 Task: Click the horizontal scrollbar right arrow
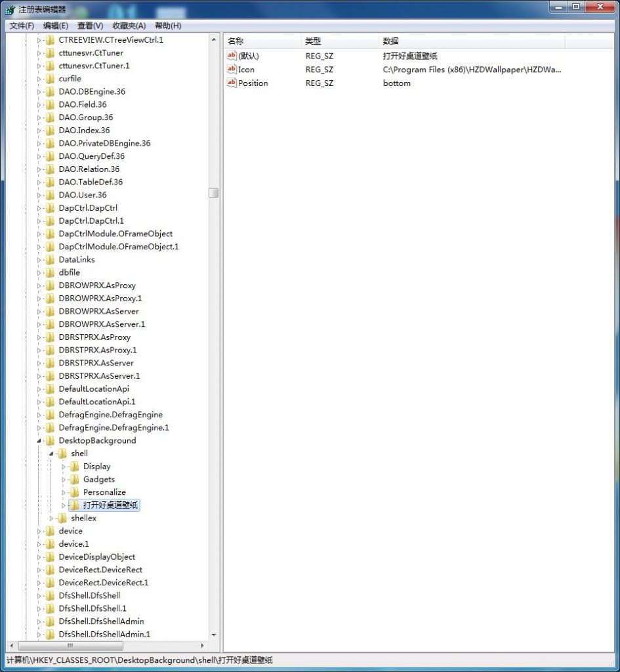[x=202, y=646]
